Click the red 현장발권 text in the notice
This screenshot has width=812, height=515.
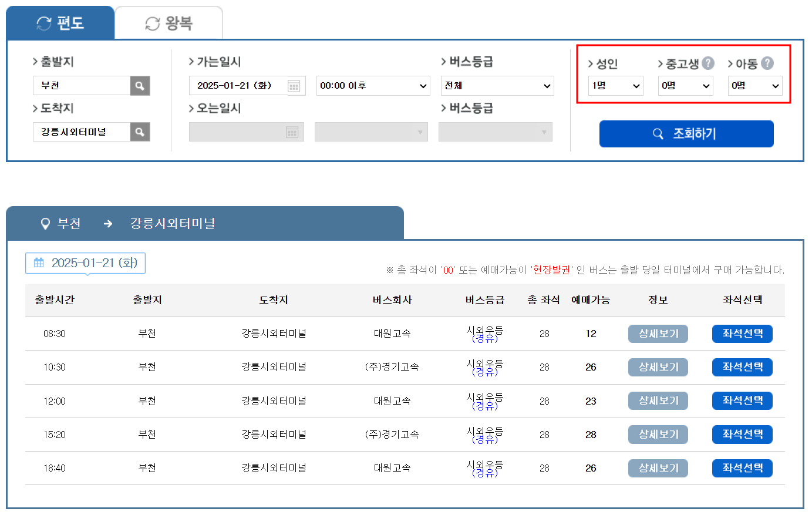(x=551, y=270)
